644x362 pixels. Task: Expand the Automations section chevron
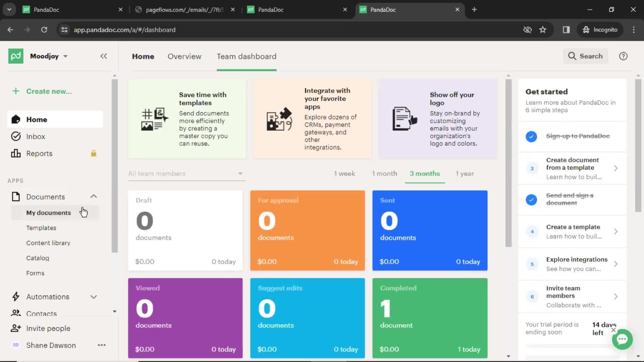94,297
